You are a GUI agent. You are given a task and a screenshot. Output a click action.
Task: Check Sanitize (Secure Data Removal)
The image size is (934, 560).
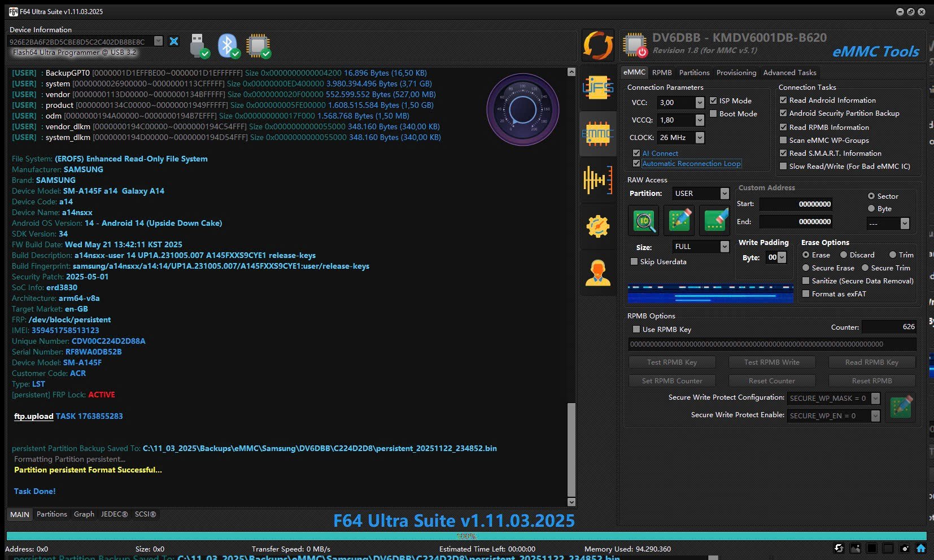(x=806, y=281)
